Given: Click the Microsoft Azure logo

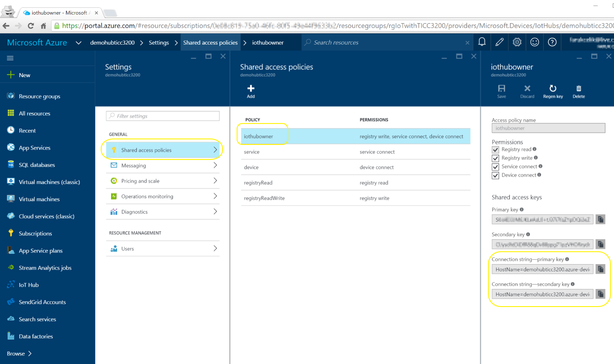Looking at the screenshot, I should [x=37, y=42].
